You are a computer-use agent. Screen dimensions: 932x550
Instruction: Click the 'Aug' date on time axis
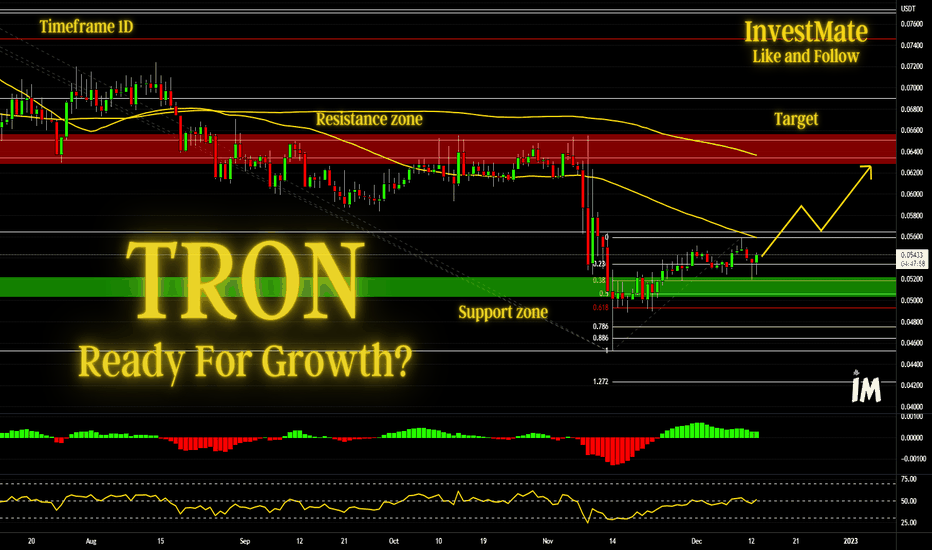[91, 541]
